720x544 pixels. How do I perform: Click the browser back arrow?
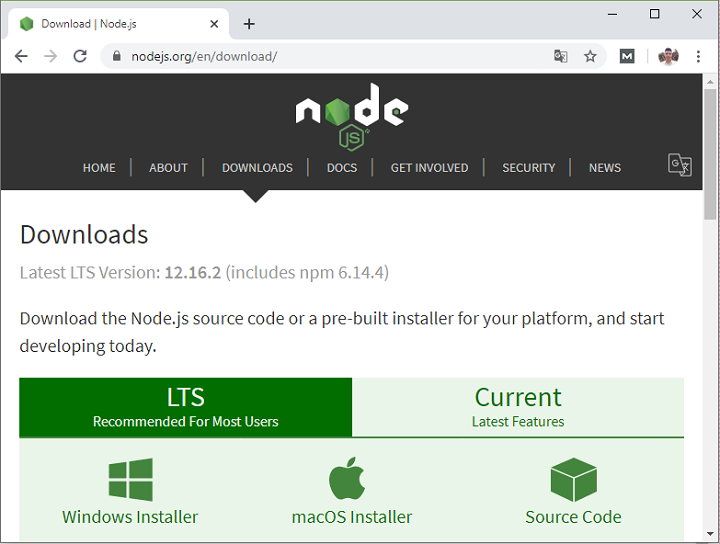coord(21,56)
